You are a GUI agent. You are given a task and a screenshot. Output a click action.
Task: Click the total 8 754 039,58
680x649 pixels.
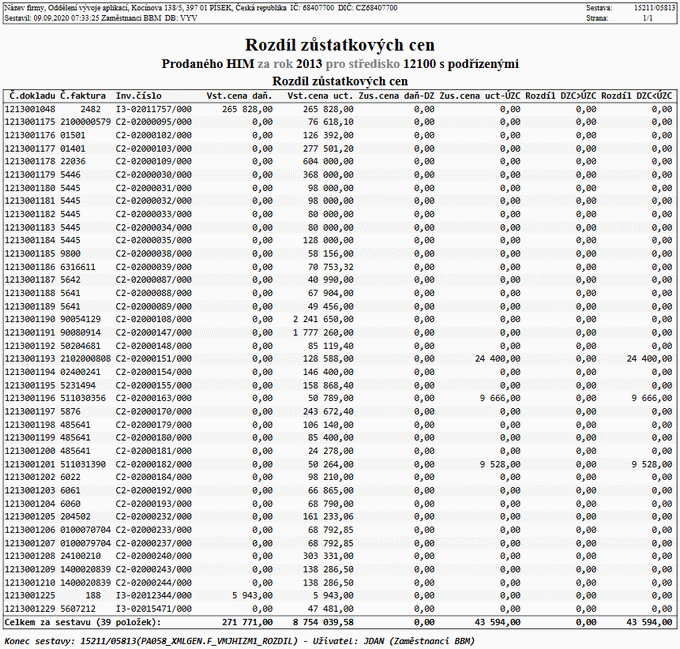click(x=323, y=623)
